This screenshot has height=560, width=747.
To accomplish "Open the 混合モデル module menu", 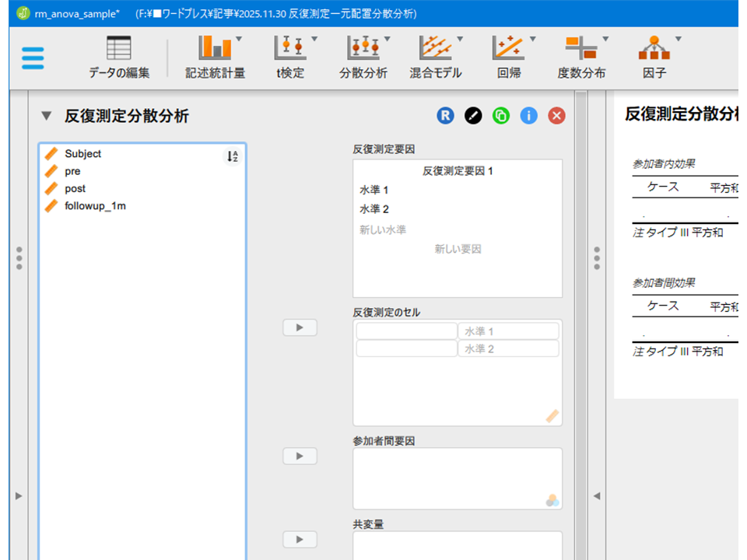I will [x=436, y=58].
